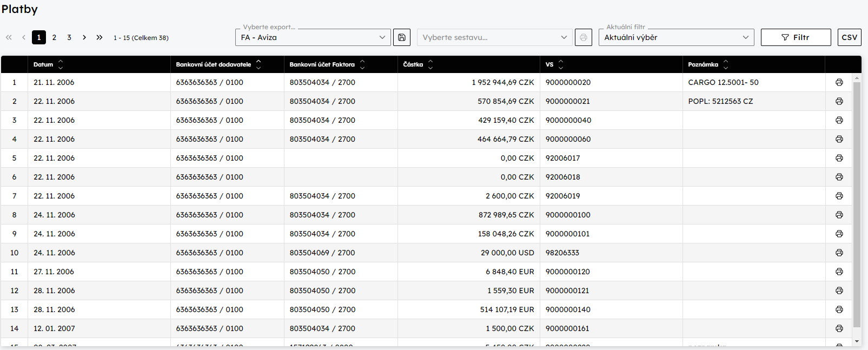Click the save export icon button
This screenshot has height=350, width=868.
click(x=402, y=37)
